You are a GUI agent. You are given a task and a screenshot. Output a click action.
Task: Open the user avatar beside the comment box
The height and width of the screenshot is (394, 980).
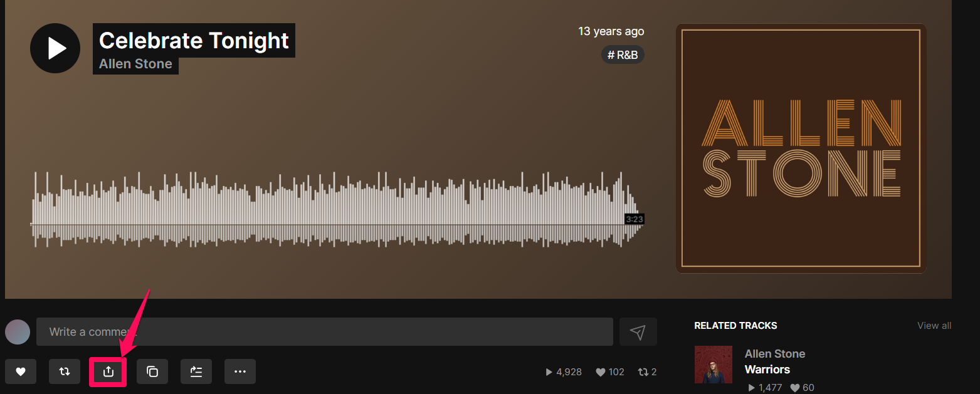coord(18,332)
